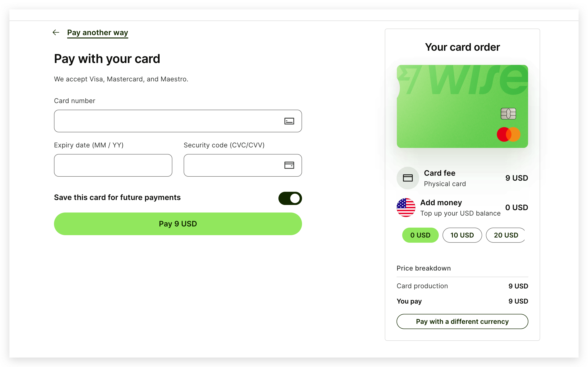This screenshot has height=367, width=588.
Task: Click the Wise logo on the card image
Action: click(463, 80)
